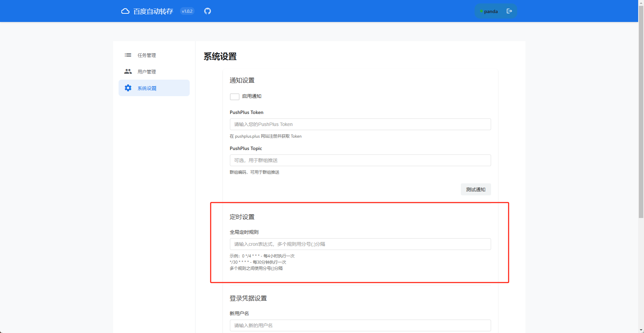644x333 pixels.
Task: Click the task management list icon
Action: tap(128, 55)
